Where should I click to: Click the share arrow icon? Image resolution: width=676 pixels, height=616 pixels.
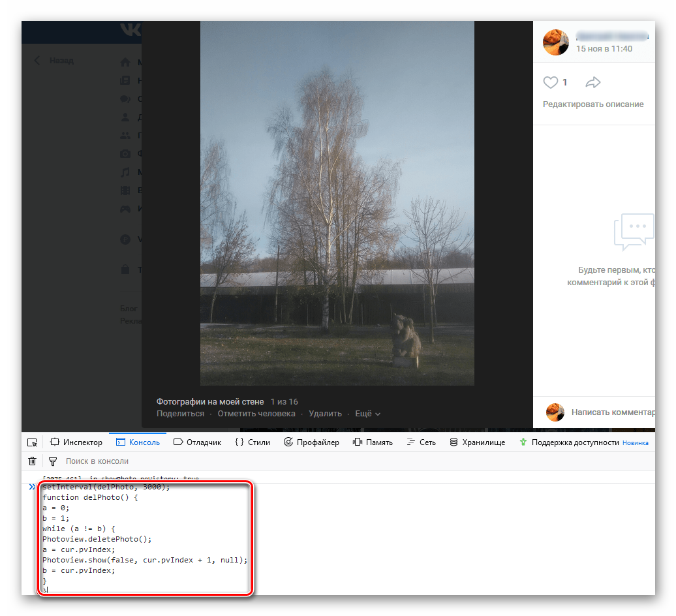[592, 82]
